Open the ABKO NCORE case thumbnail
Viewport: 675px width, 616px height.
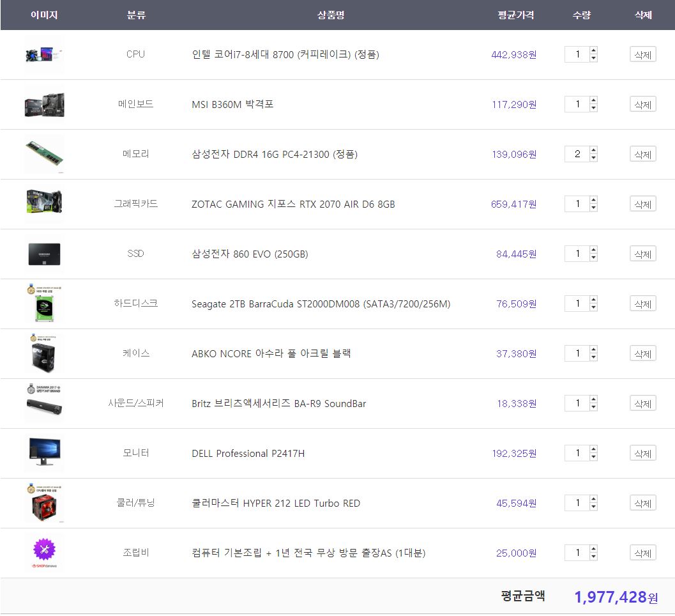(x=44, y=353)
